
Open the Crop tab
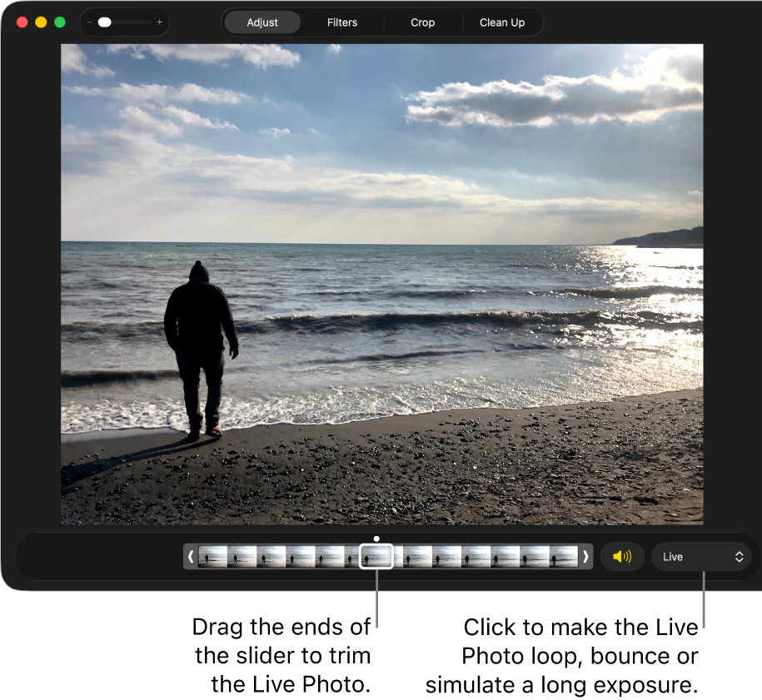[x=422, y=22]
